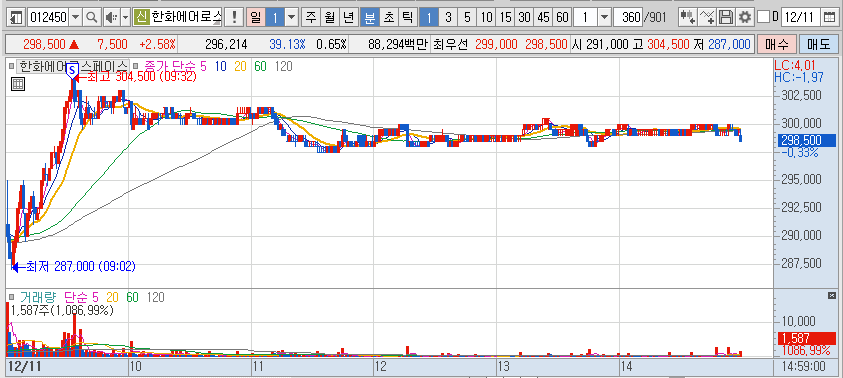
Task: Click the 20 moving average legend label
Action: pyautogui.click(x=240, y=67)
